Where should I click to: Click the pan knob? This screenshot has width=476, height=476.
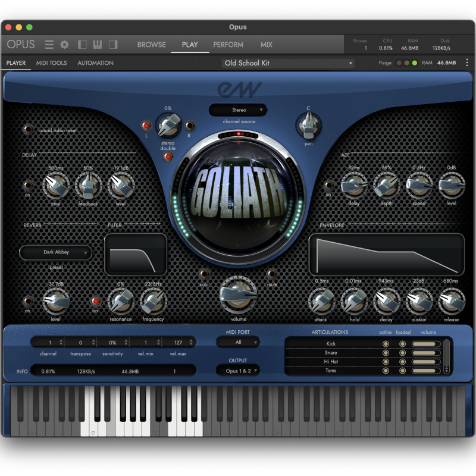coord(308,126)
